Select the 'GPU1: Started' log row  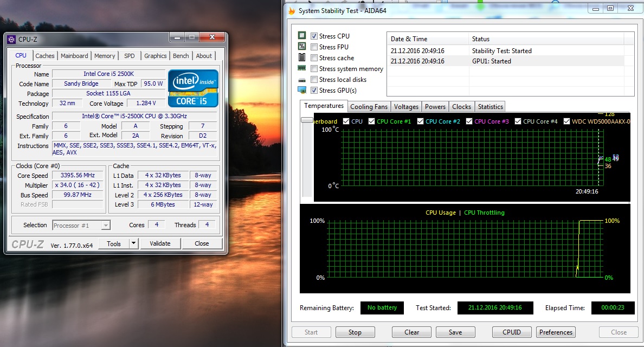(x=506, y=61)
